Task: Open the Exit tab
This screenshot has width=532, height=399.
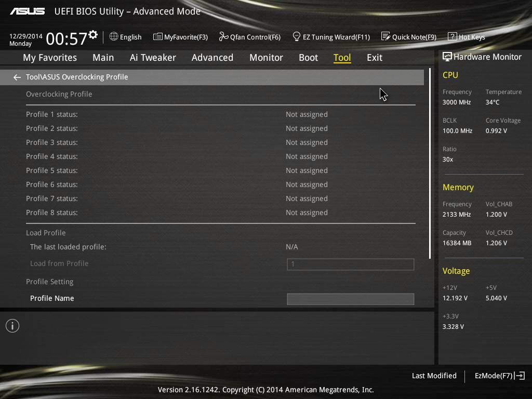Action: pos(375,58)
